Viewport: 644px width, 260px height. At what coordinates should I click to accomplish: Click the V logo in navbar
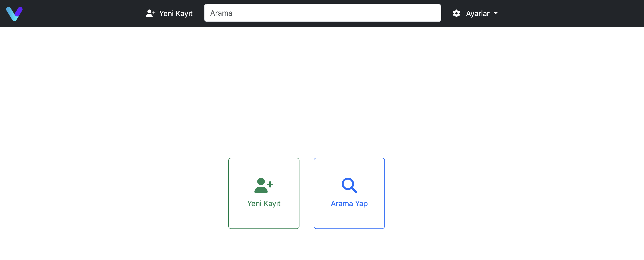[14, 14]
